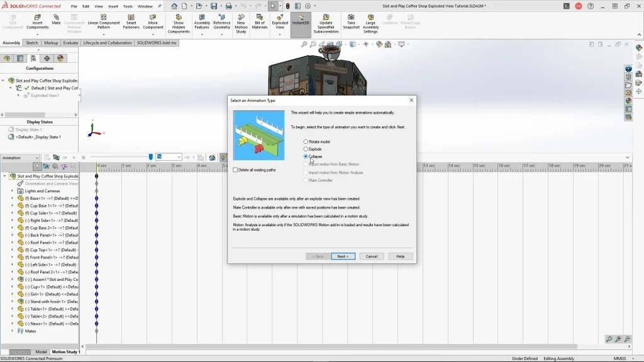This screenshot has width=644, height=362.
Task: Select the Explode radio option
Action: [306, 149]
